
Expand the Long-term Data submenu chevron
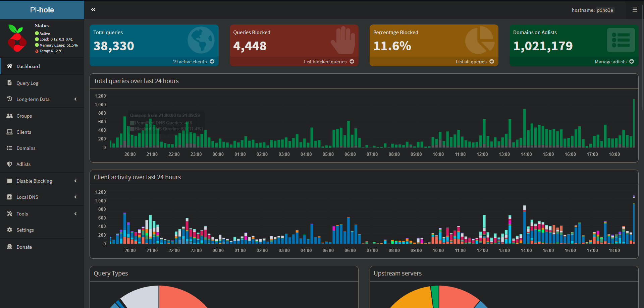(75, 99)
